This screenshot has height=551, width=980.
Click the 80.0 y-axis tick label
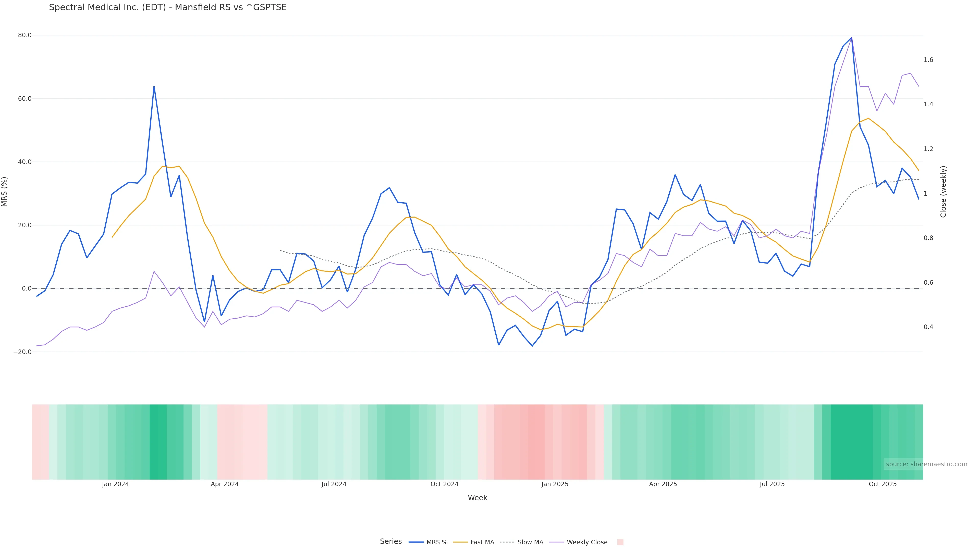pyautogui.click(x=25, y=35)
